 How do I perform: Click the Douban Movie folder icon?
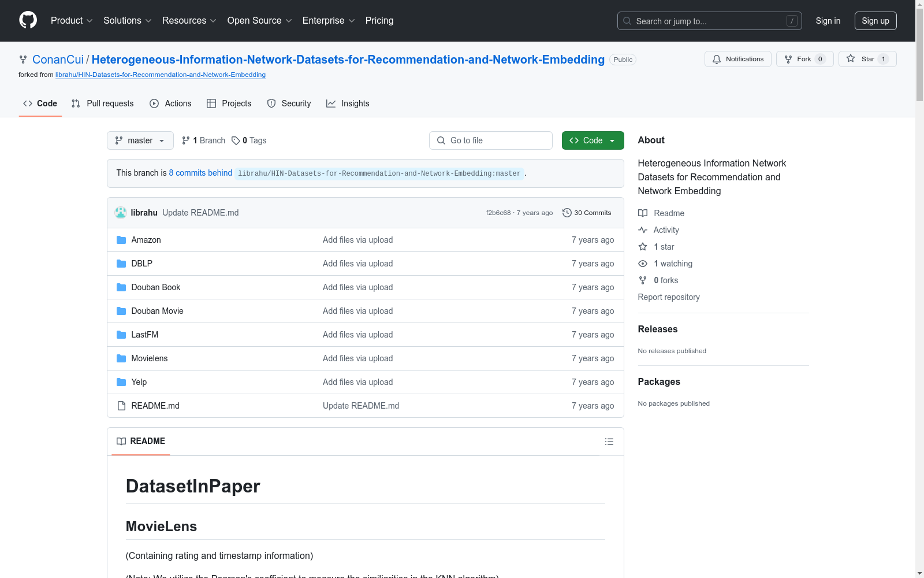click(x=121, y=311)
